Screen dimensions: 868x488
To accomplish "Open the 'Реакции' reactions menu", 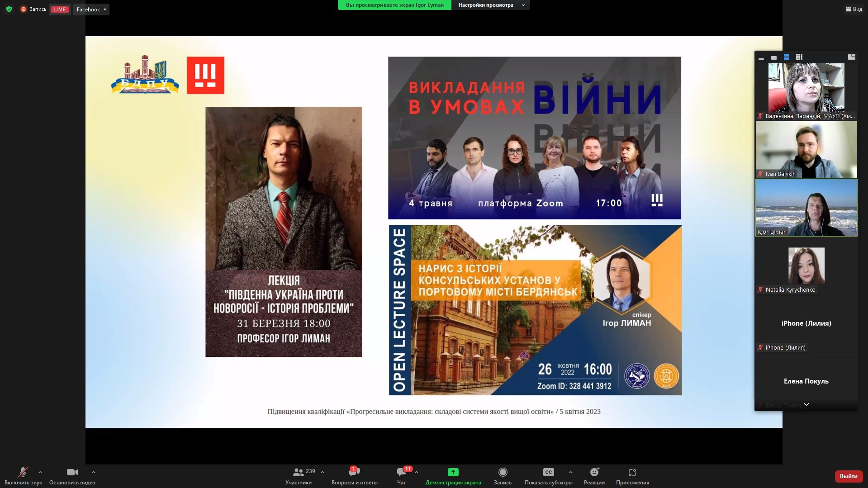I will tap(594, 476).
